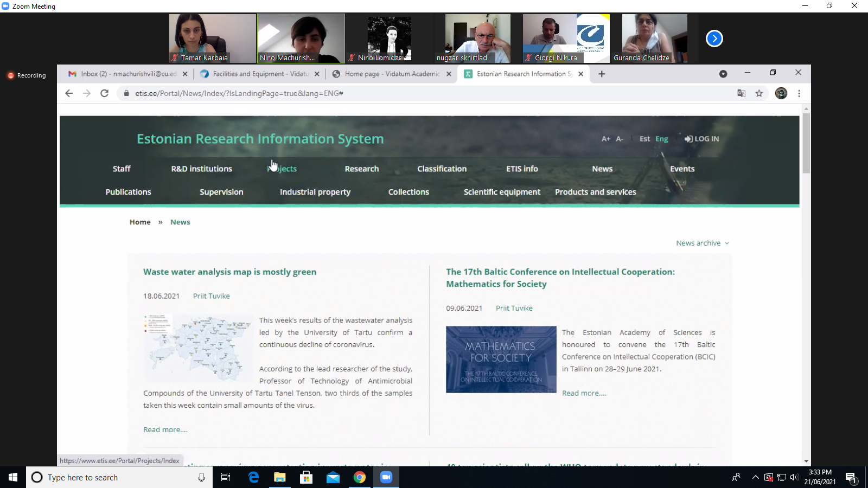Open Microsoft Edge from the taskbar
Image resolution: width=868 pixels, height=488 pixels.
(253, 477)
